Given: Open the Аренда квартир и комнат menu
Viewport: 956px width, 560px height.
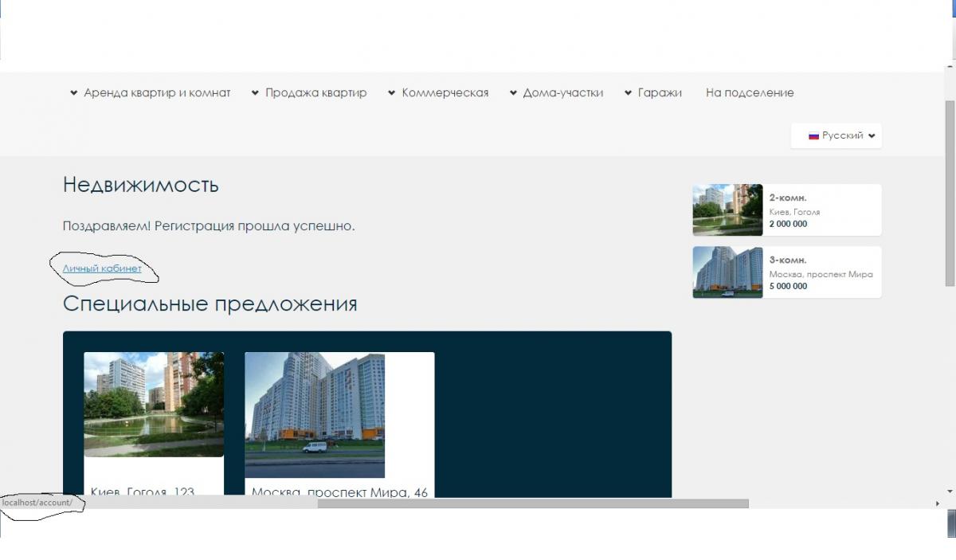Looking at the screenshot, I should [x=157, y=93].
